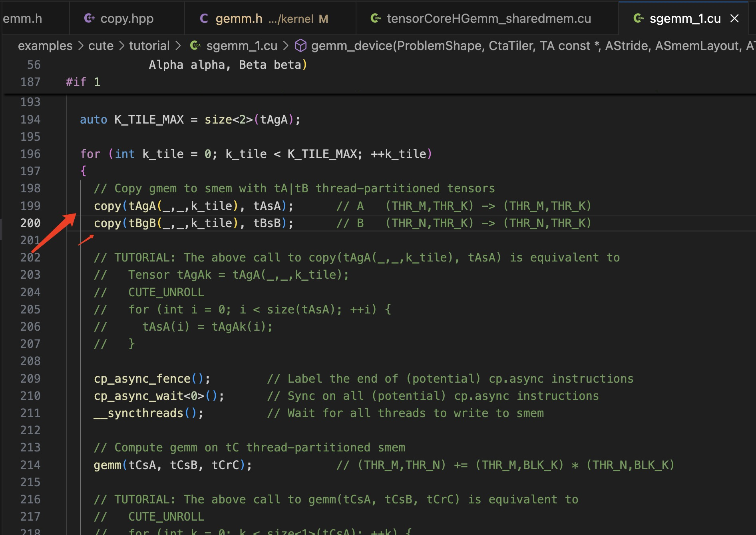The height and width of the screenshot is (535, 756).
Task: Click the symbol cube icon before gemm_device breadcrumb
Action: tap(300, 46)
